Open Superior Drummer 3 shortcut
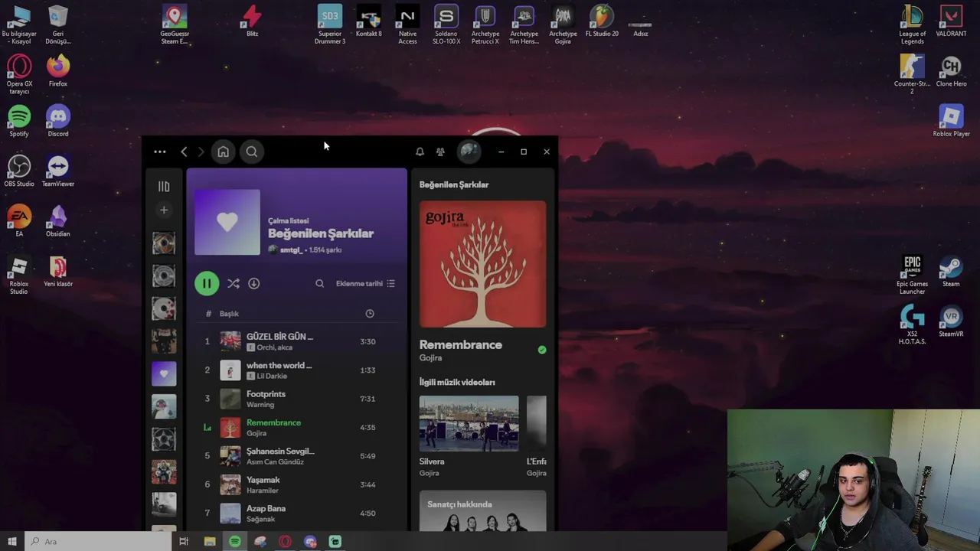 330,25
